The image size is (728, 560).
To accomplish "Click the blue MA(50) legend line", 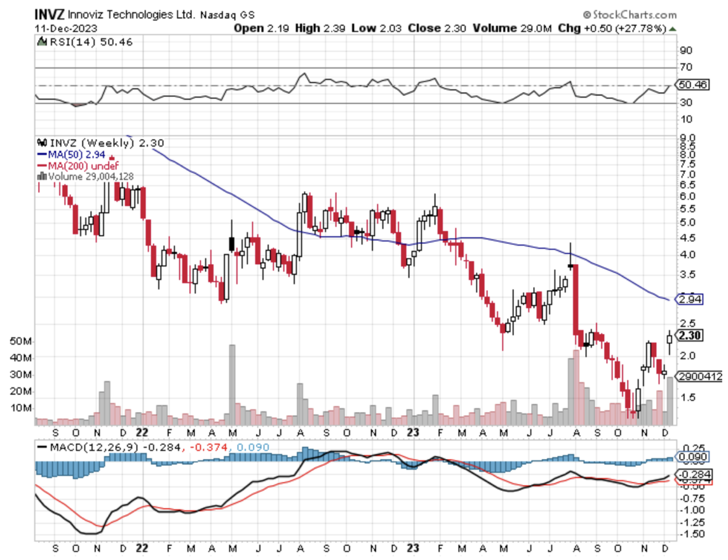I will coord(43,154).
